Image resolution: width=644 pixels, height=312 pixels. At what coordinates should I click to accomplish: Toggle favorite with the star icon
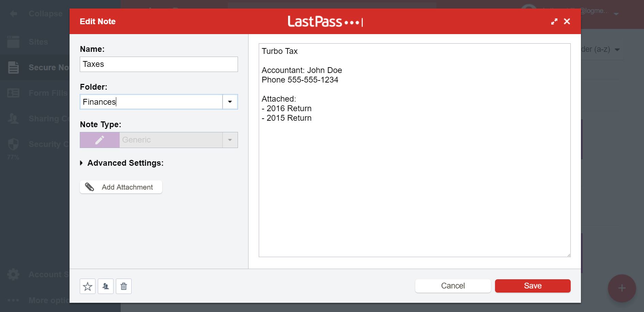[x=87, y=286]
